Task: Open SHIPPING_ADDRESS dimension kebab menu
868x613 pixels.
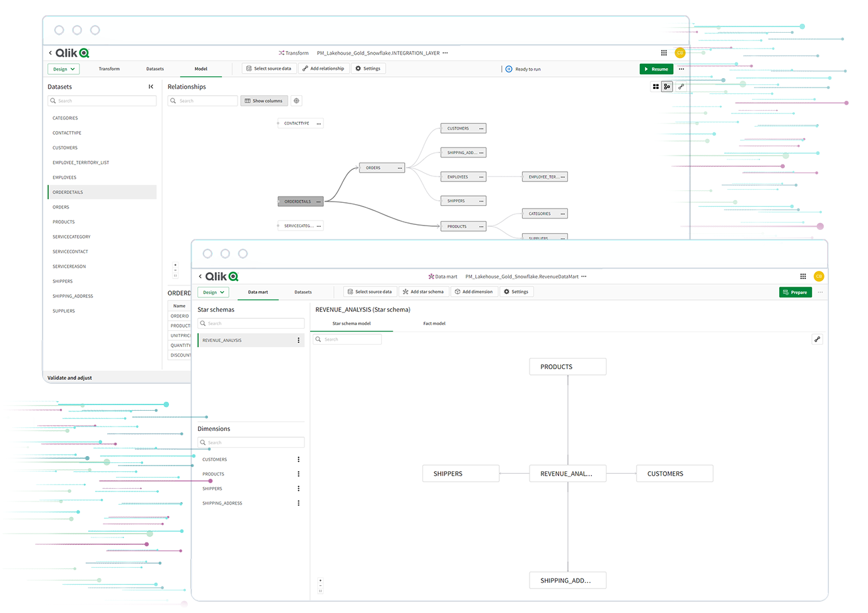Action: (299, 503)
